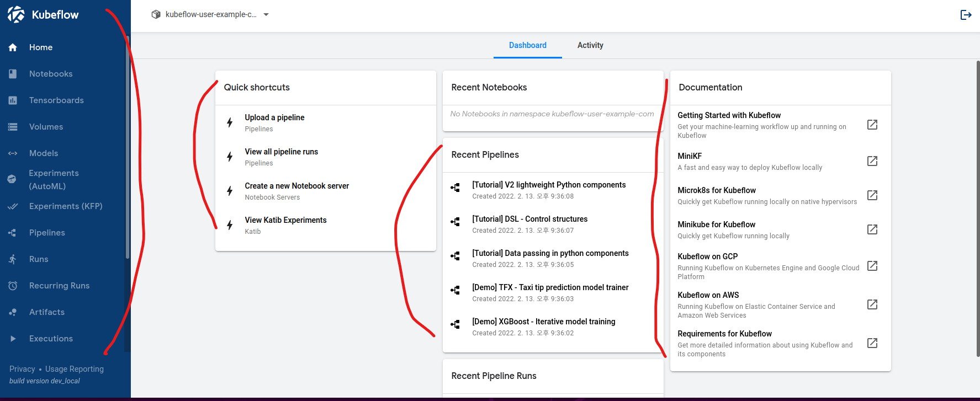Click the sidebar vertical scrollbar
The image size is (980, 401).
click(128, 148)
